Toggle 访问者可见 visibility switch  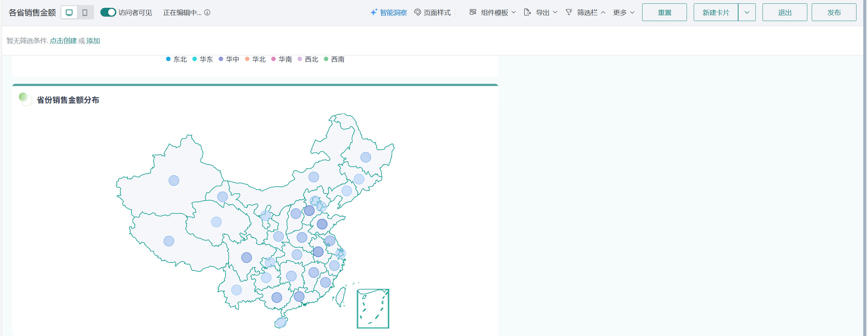[108, 13]
